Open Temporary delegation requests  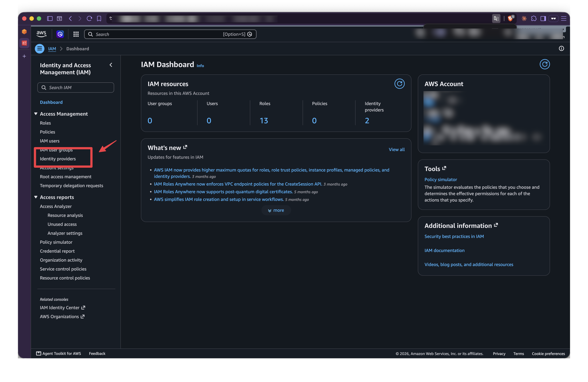[71, 185]
